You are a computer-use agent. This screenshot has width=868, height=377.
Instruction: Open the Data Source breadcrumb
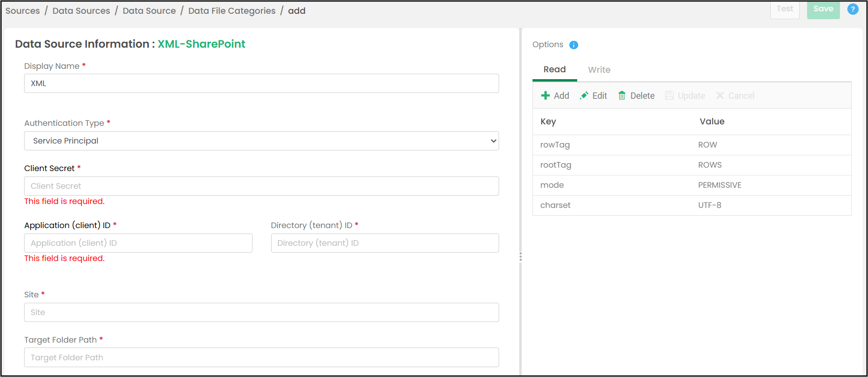coord(149,11)
